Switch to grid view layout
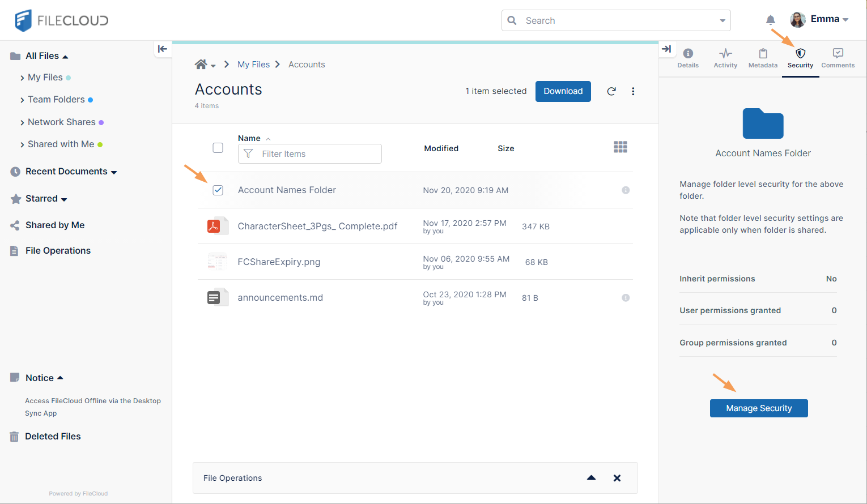This screenshot has height=504, width=867. click(x=620, y=147)
